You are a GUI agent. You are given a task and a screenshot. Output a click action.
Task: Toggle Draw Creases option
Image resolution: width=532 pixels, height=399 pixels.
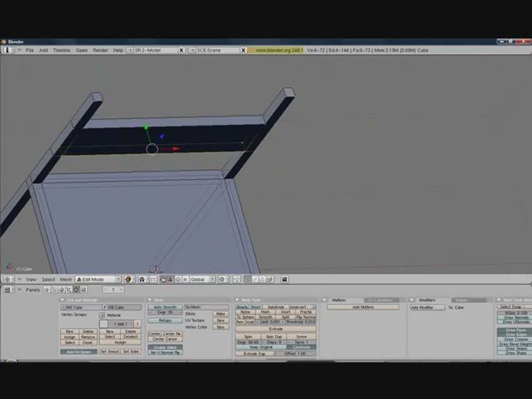pos(515,339)
